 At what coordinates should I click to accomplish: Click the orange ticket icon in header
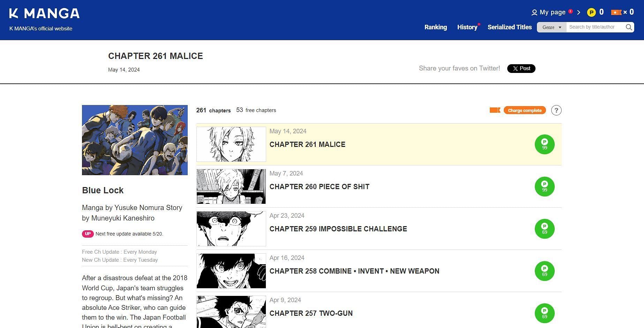click(x=616, y=13)
